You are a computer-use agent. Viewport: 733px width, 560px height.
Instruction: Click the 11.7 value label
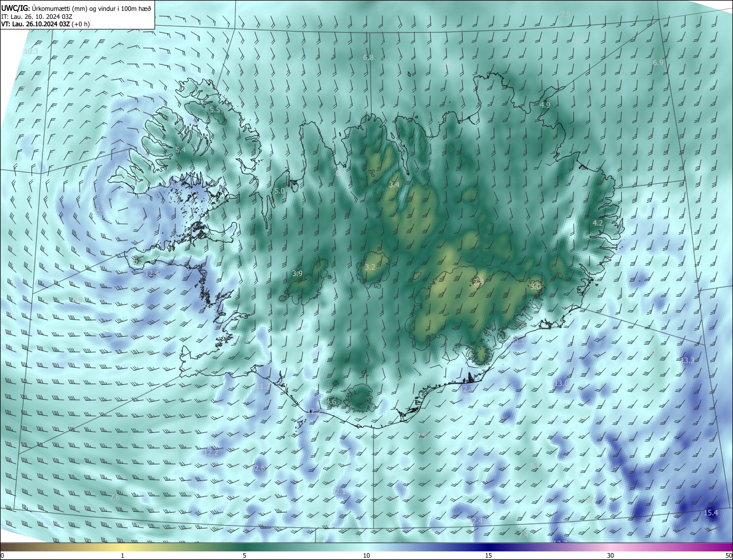point(263,387)
